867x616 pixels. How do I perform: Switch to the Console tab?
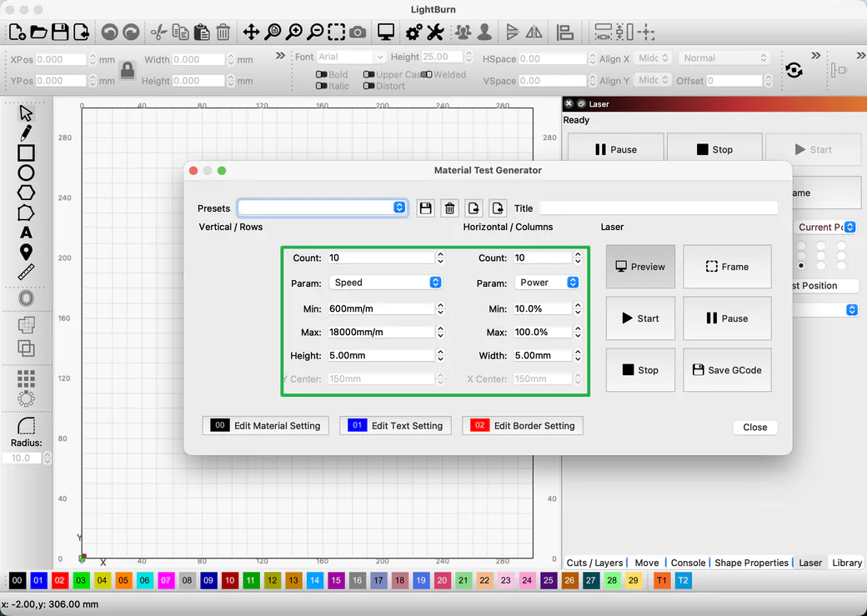point(688,563)
